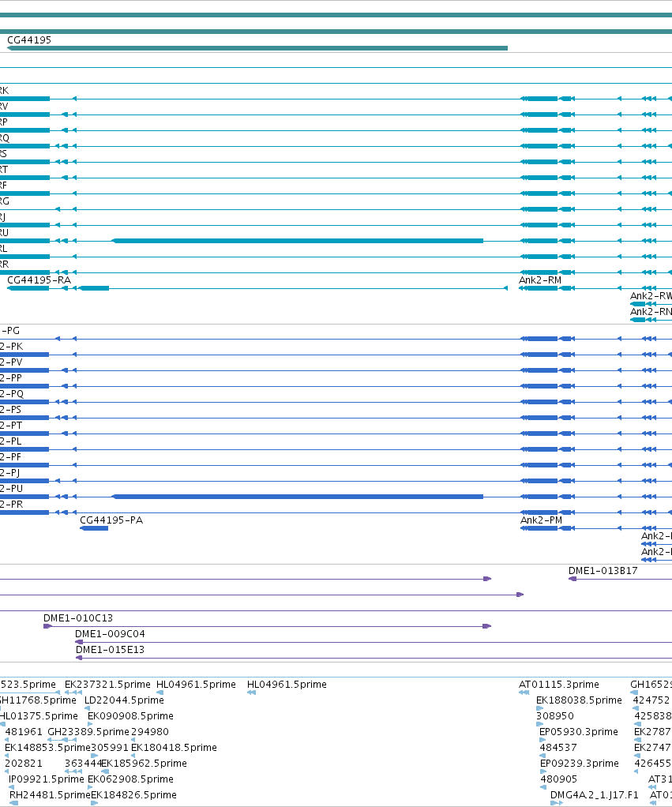Click the 480905 feature label
672x807 pixels.
point(559,779)
